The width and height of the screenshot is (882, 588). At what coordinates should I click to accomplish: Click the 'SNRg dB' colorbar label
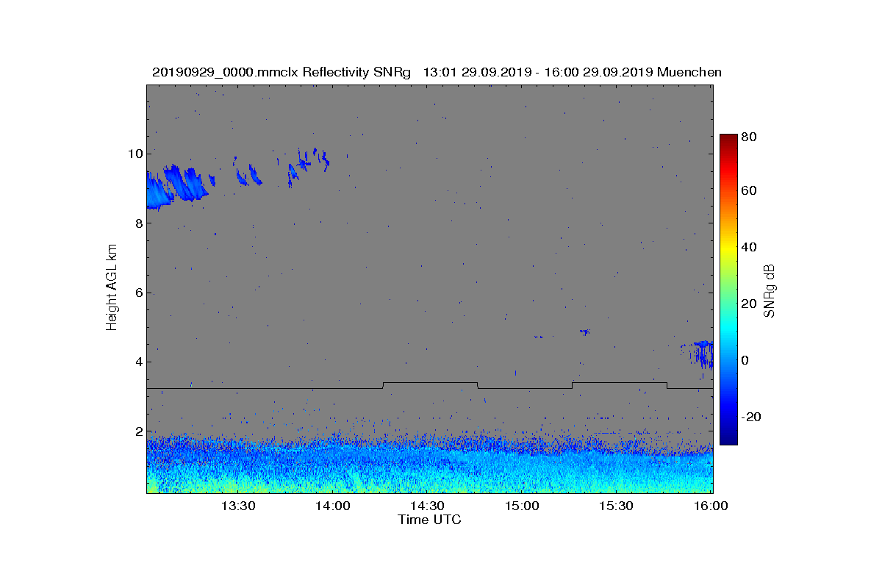[x=770, y=291]
